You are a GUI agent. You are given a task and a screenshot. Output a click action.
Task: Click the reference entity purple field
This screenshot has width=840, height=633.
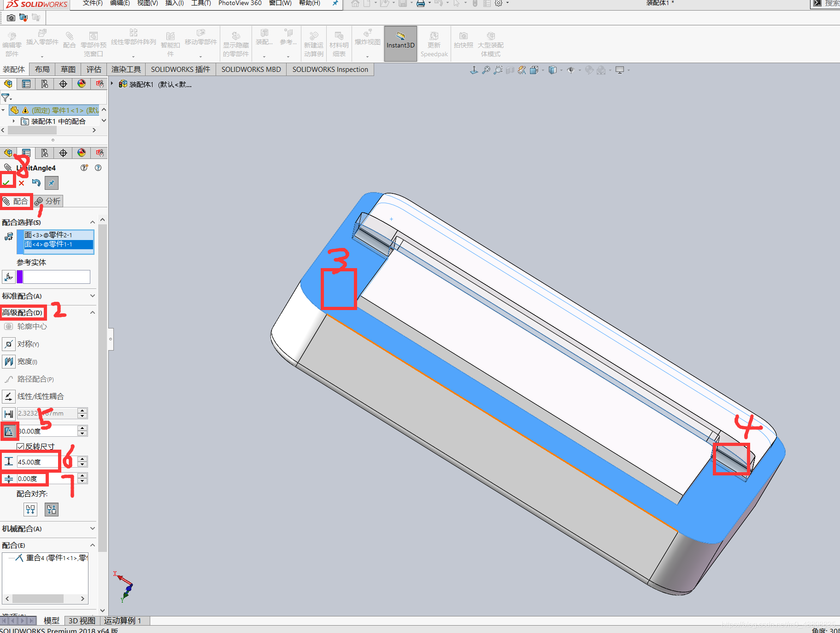tap(53, 277)
